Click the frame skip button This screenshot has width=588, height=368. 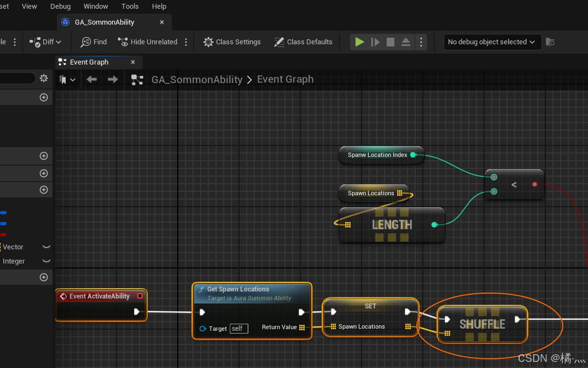click(x=375, y=42)
